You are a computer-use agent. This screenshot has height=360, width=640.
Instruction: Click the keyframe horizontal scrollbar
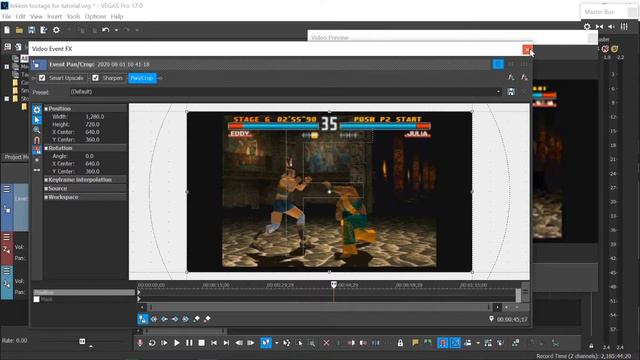(x=320, y=307)
